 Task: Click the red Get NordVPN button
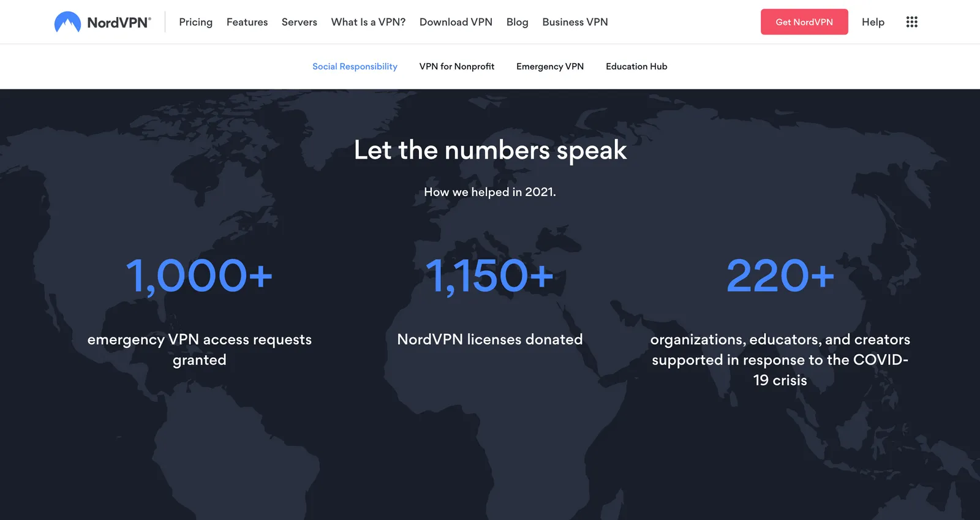[x=804, y=22]
